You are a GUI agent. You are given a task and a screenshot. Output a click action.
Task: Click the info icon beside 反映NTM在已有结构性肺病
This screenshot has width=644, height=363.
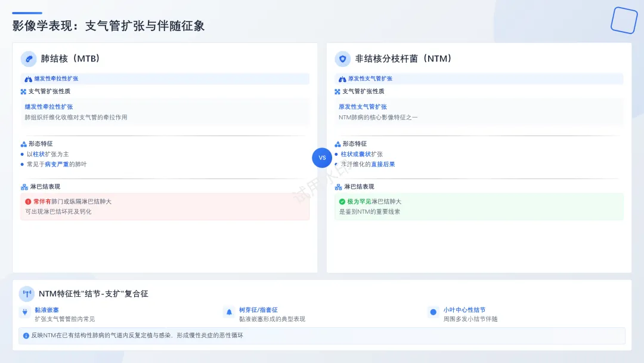point(26,336)
